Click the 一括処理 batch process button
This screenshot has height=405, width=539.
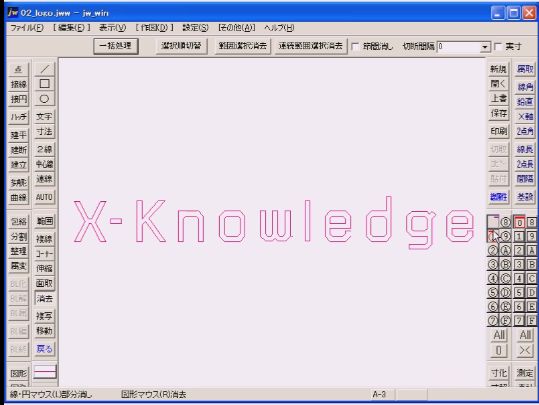tap(116, 46)
